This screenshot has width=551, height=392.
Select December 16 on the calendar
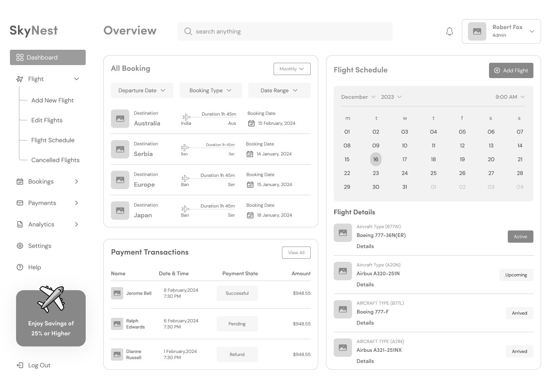[376, 159]
